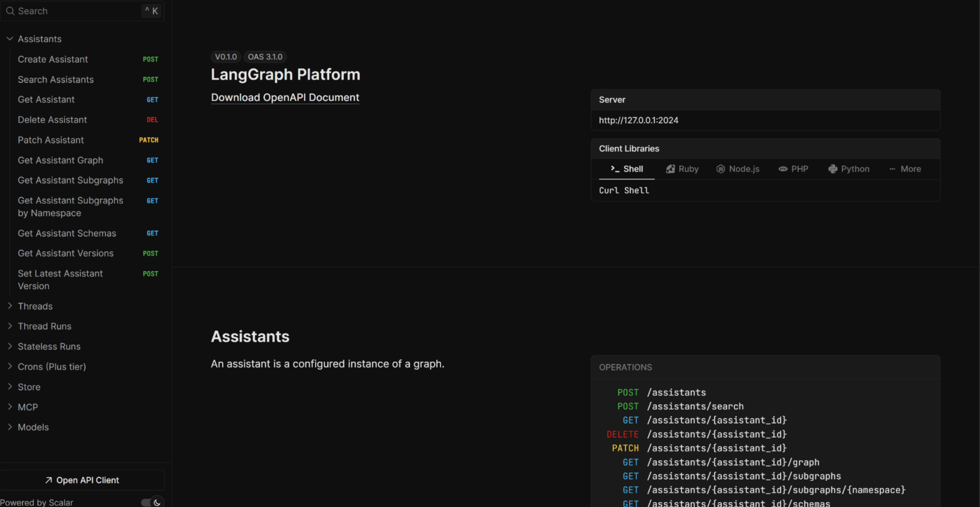The height and width of the screenshot is (507, 980).
Task: Click GET subgraphs/{namespace} operation
Action: [764, 490]
